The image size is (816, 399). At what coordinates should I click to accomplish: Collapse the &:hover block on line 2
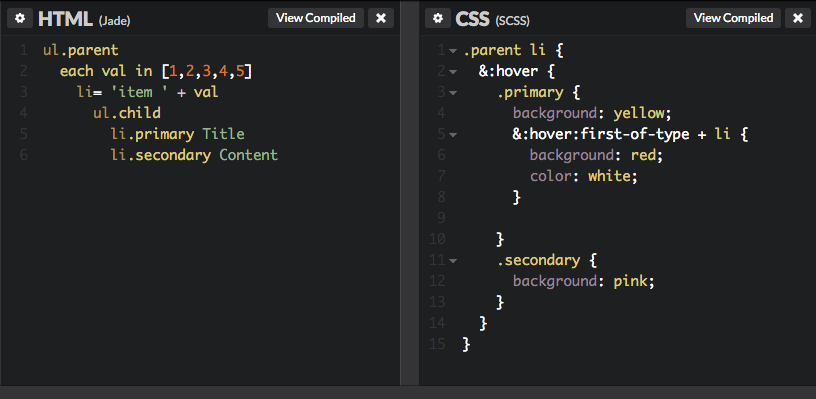pos(453,72)
